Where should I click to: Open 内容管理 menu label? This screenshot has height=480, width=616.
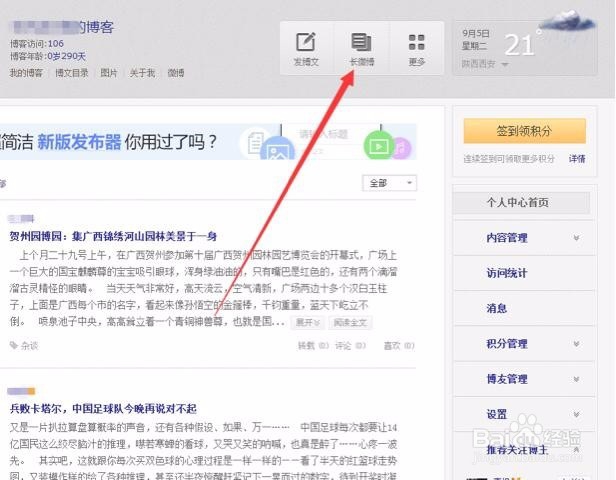507,238
